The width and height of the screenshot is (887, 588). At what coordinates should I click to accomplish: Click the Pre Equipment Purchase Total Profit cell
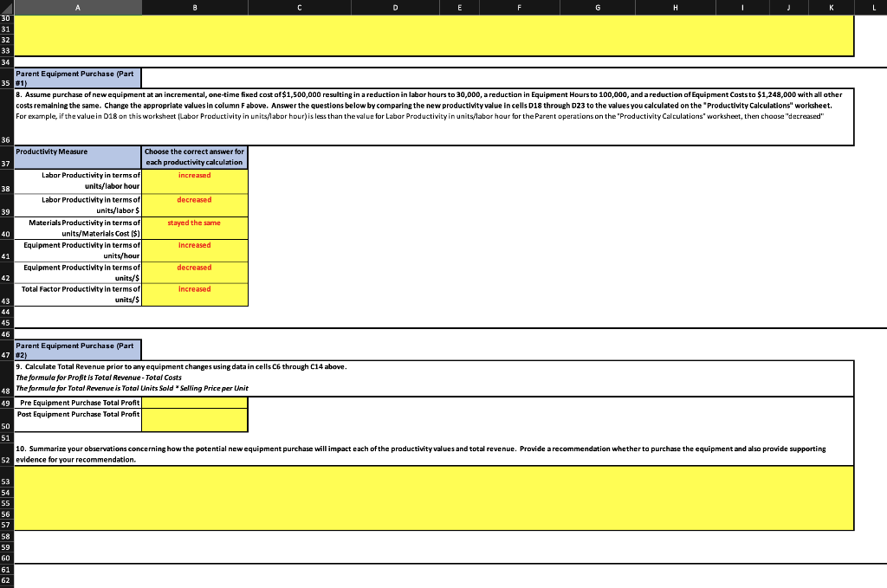[195, 403]
